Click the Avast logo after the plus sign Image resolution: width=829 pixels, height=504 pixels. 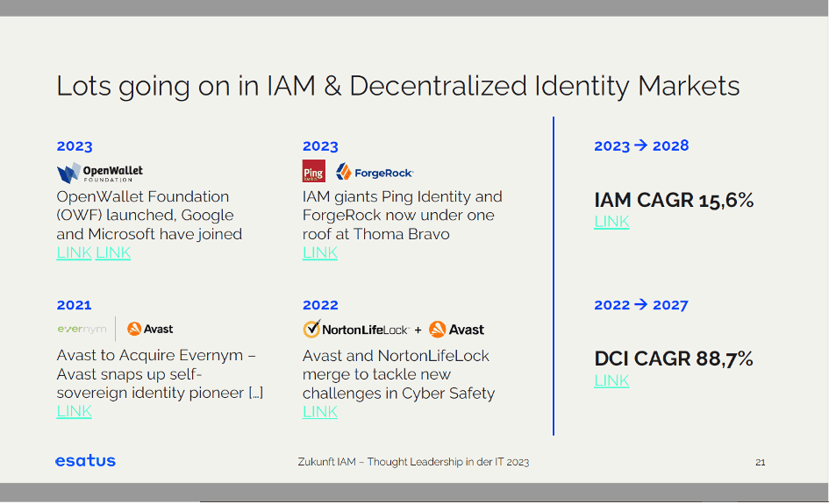click(x=456, y=330)
